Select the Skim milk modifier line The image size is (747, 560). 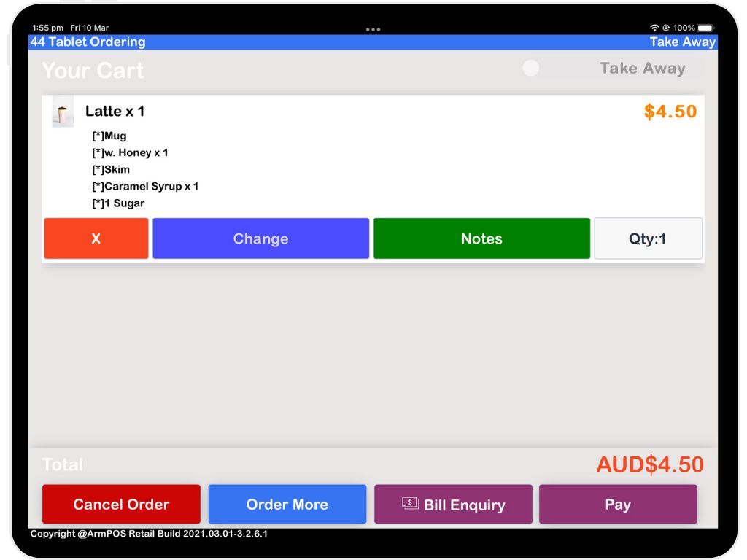pyautogui.click(x=111, y=169)
